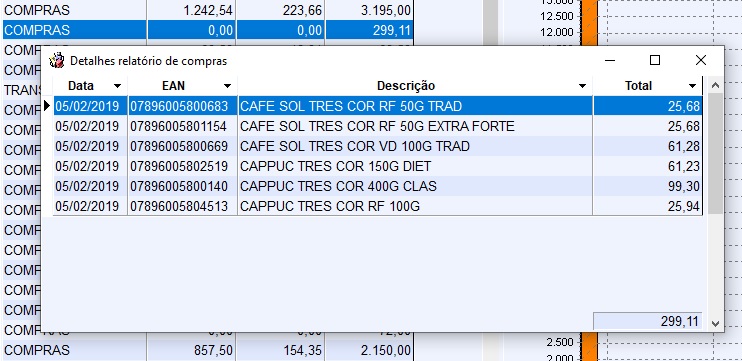Click the scroll up arrow of details grid

[715, 86]
